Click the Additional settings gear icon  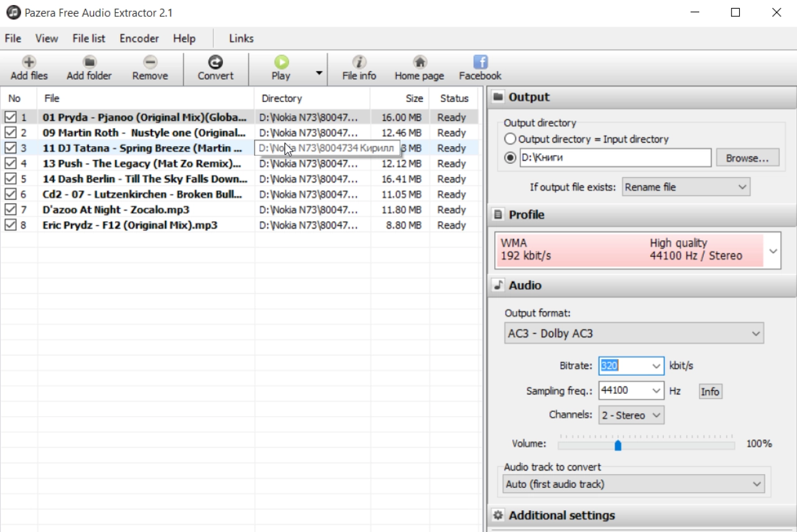(498, 515)
